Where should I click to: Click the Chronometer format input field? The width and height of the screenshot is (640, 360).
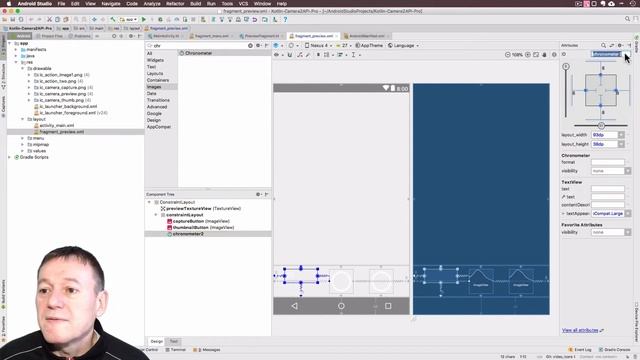608,162
